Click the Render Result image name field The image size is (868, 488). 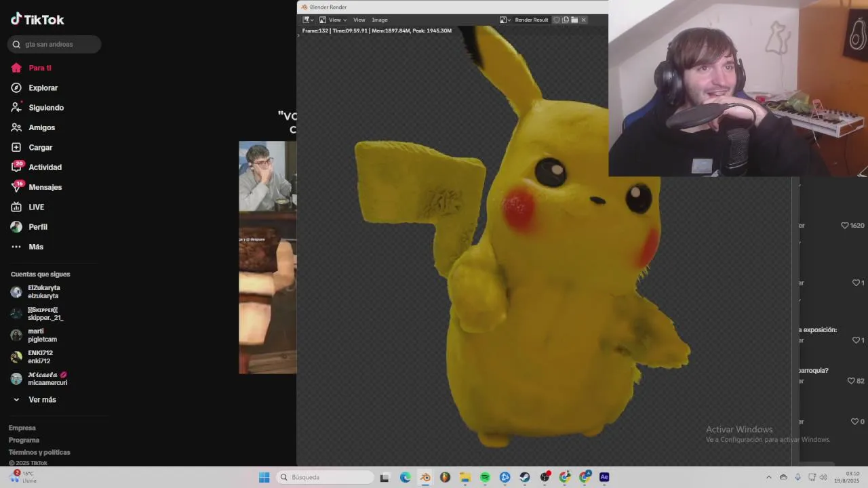tap(532, 20)
